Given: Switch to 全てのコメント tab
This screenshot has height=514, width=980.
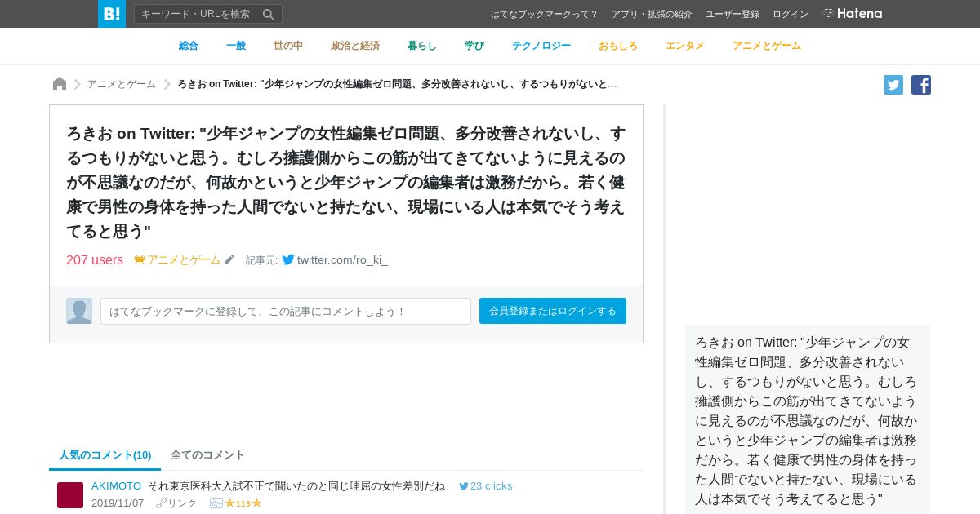Looking at the screenshot, I should pos(207,455).
